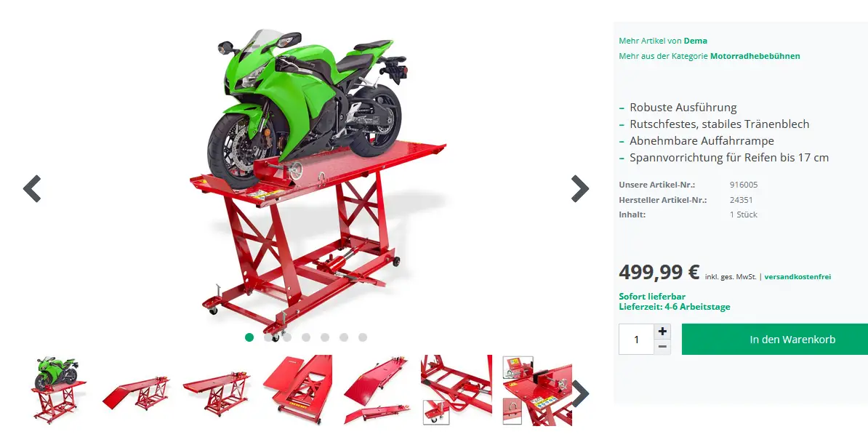
Task: Increase quantity with the plus button
Action: (662, 332)
